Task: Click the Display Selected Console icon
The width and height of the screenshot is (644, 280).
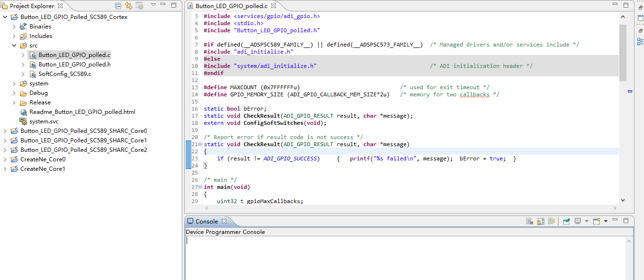Action: tap(577, 221)
